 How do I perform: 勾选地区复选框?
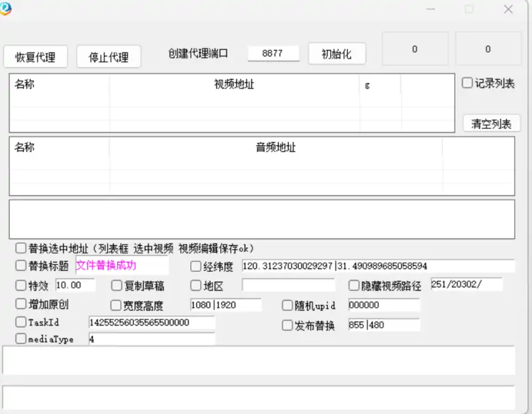coord(196,286)
